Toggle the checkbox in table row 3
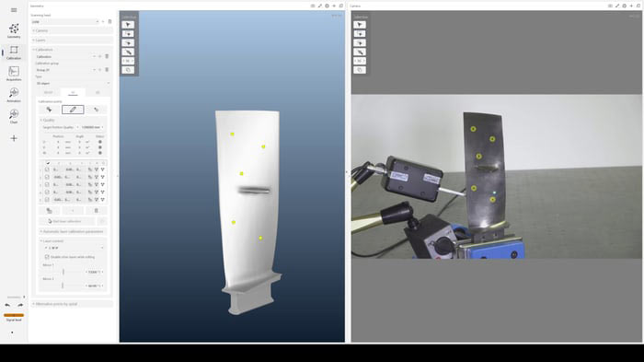The image size is (644, 362). tap(47, 185)
